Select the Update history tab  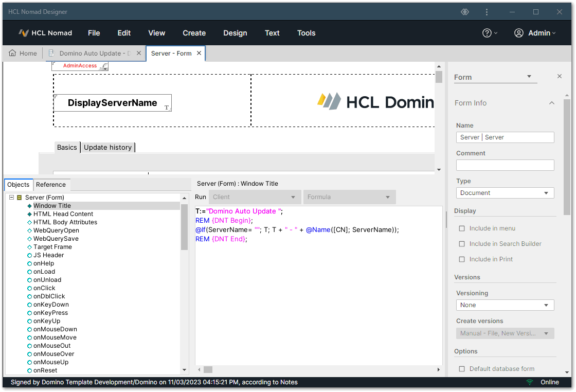click(107, 147)
